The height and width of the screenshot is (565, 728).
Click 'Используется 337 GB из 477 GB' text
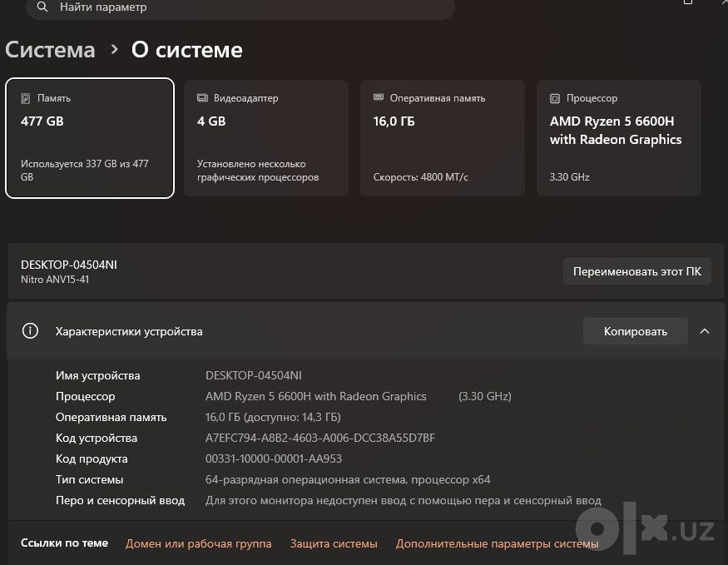click(x=85, y=171)
